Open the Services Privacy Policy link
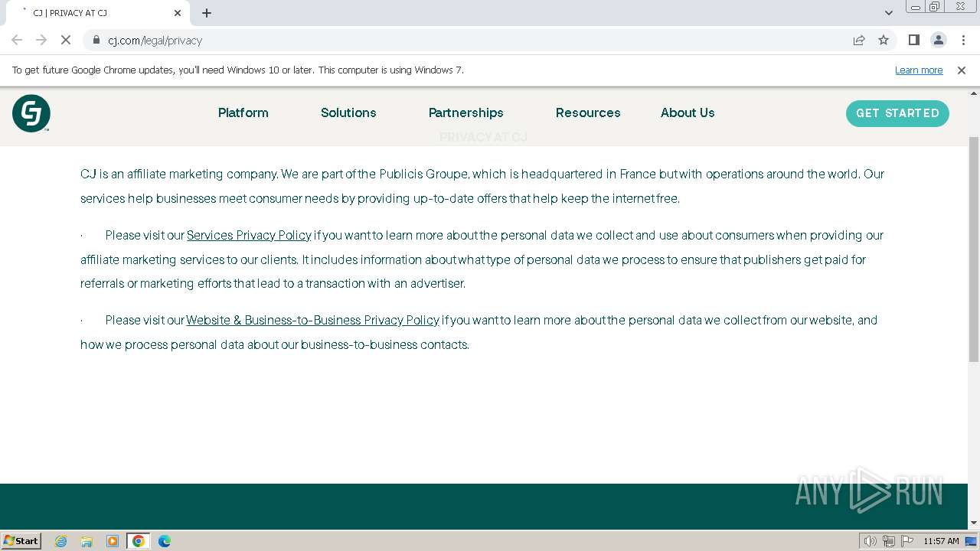This screenshot has width=980, height=551. 249,235
